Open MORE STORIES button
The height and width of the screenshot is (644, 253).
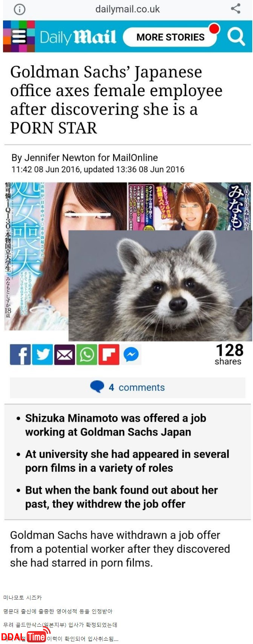170,37
